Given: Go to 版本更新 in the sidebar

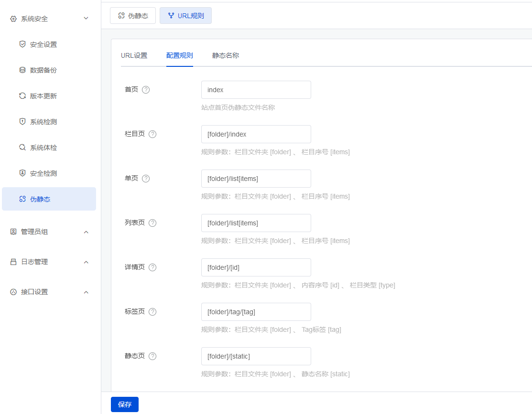Looking at the screenshot, I should point(43,96).
